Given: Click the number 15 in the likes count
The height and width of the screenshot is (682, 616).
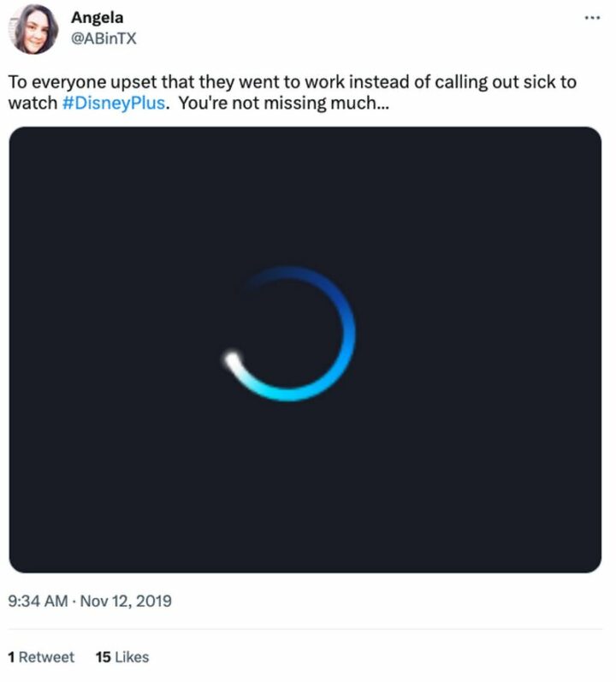Looking at the screenshot, I should coord(103,657).
